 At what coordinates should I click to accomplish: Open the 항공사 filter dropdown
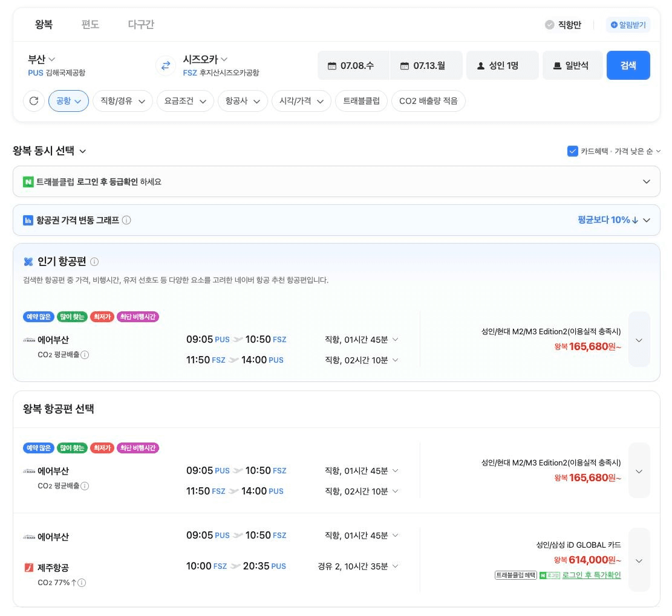243,101
